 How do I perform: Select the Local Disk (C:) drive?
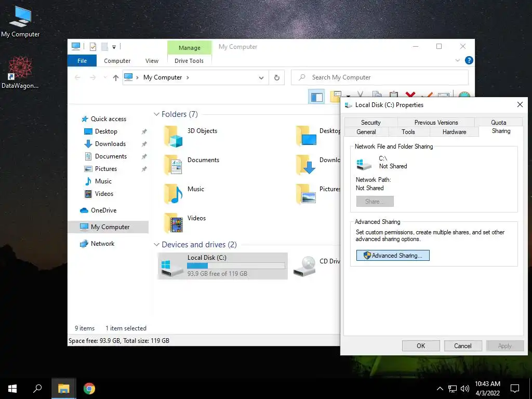pos(222,266)
